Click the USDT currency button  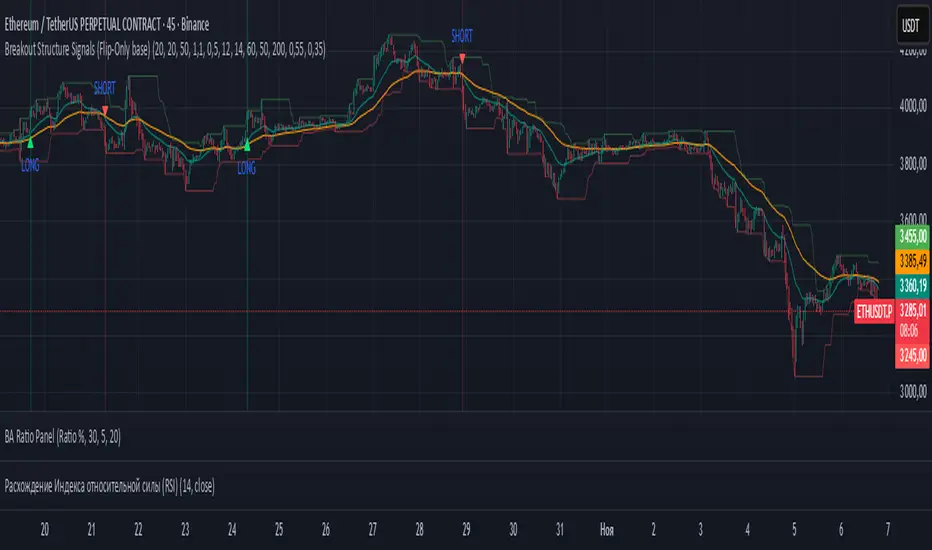pyautogui.click(x=911, y=26)
